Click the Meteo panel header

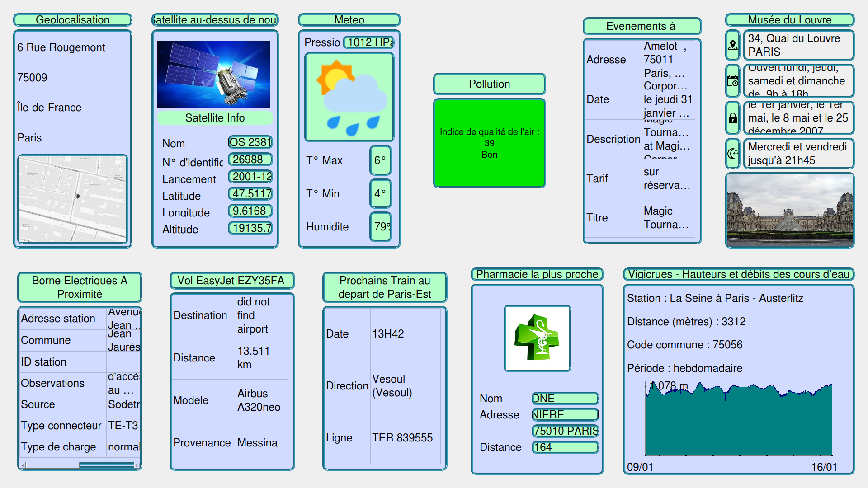point(349,20)
